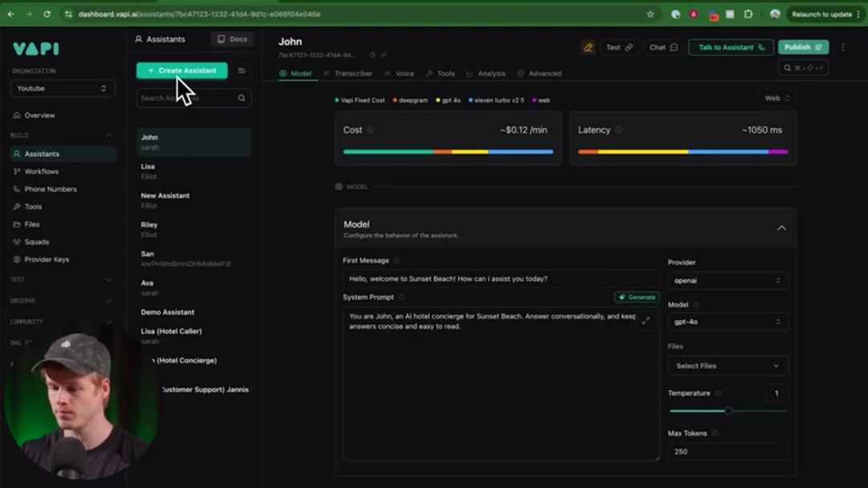Click the copy icon next to the assistant ID
Screen dimensions: 868x488
coord(371,55)
